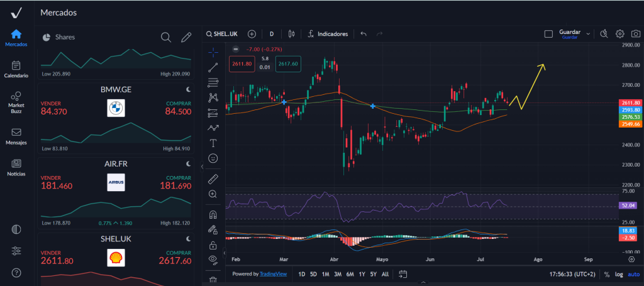Click the add-symbol compare plus icon
644x286 pixels.
tap(252, 34)
